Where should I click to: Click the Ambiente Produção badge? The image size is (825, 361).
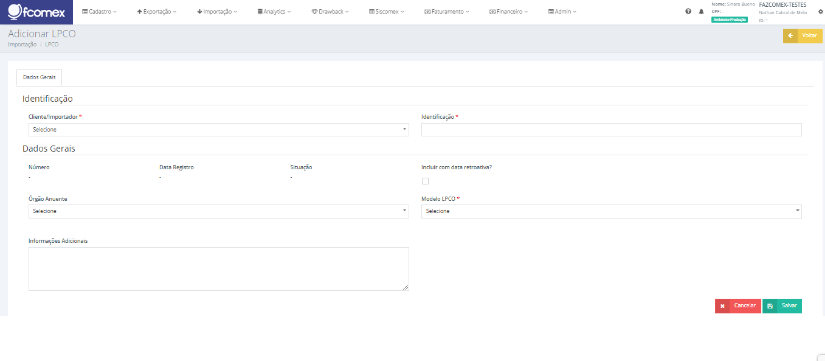tap(729, 19)
